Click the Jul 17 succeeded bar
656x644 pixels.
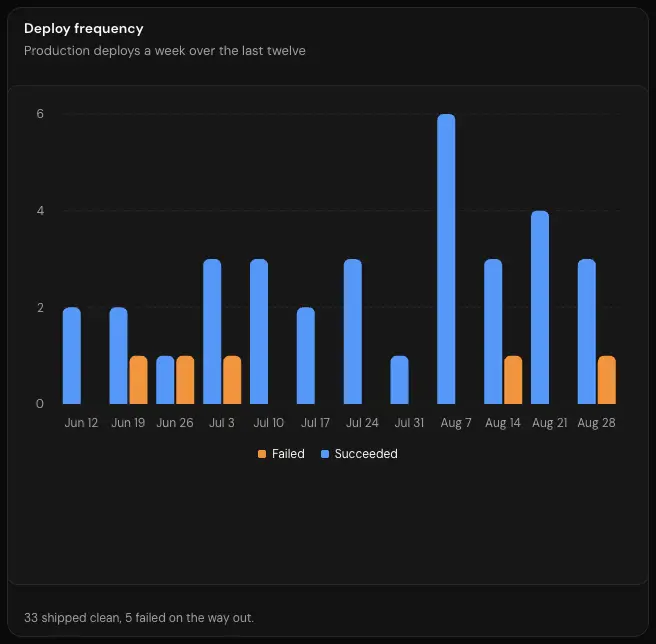306,356
